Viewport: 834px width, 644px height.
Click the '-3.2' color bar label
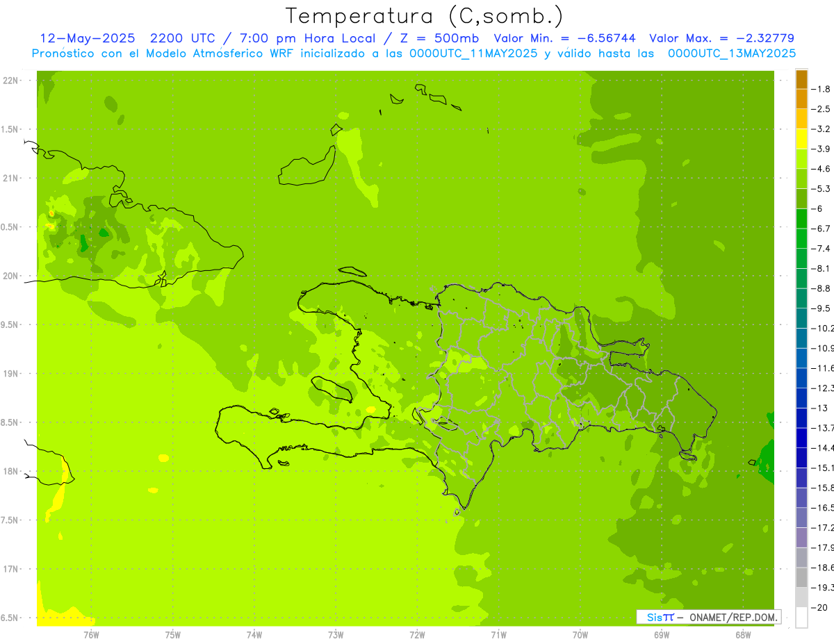coord(822,129)
